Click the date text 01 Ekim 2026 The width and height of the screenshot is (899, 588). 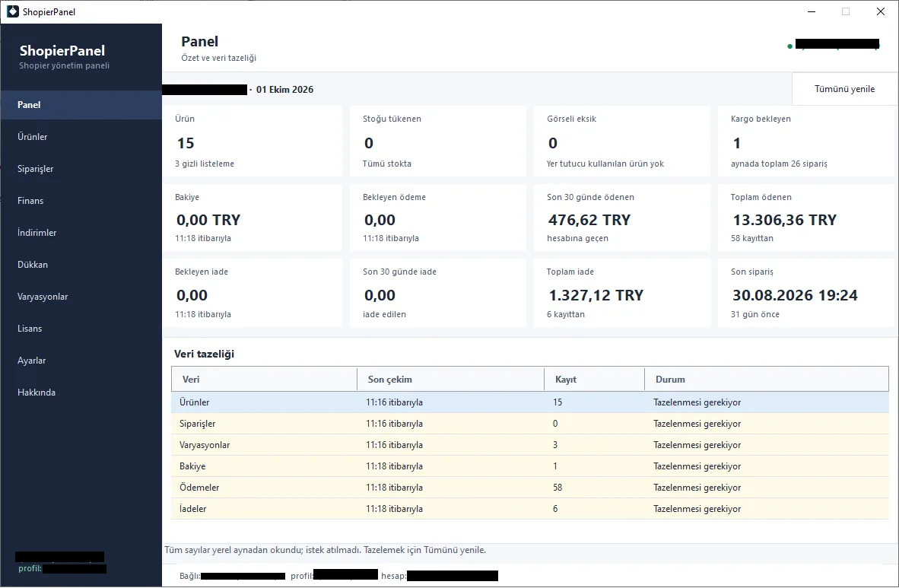tap(285, 90)
